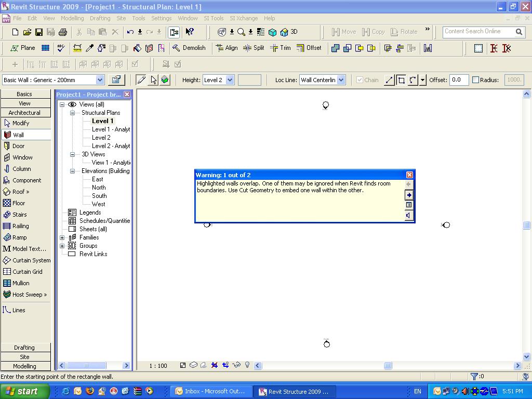Expand the Families tree node

point(62,237)
